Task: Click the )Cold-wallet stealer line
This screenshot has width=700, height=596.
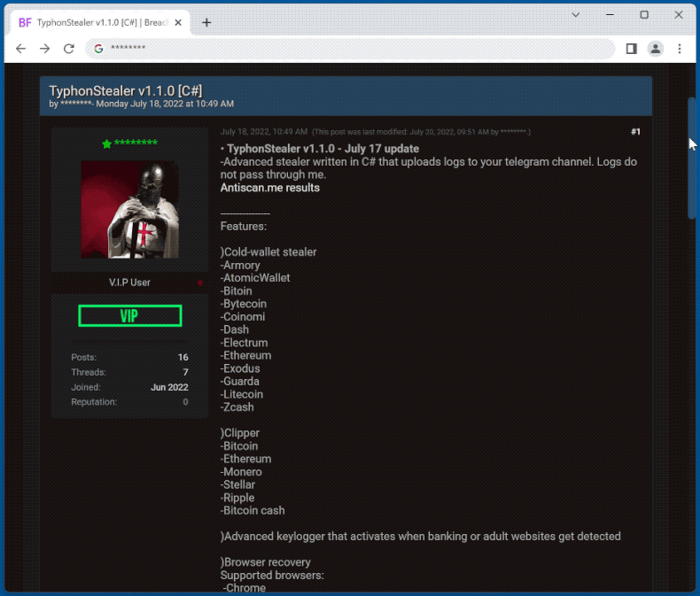Action: tap(268, 252)
